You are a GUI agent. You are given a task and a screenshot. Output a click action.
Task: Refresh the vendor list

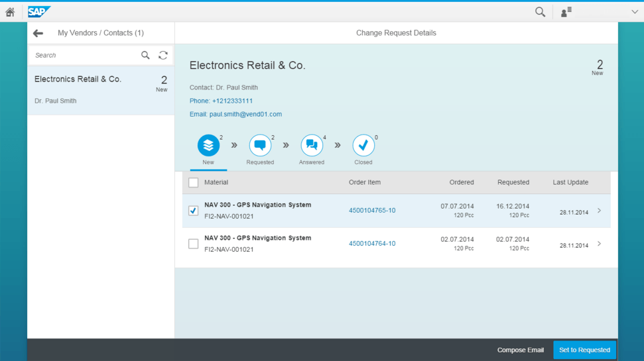(x=163, y=56)
